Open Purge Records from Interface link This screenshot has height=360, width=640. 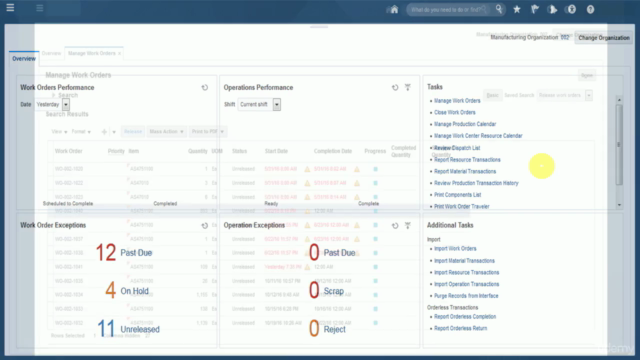coord(466,296)
